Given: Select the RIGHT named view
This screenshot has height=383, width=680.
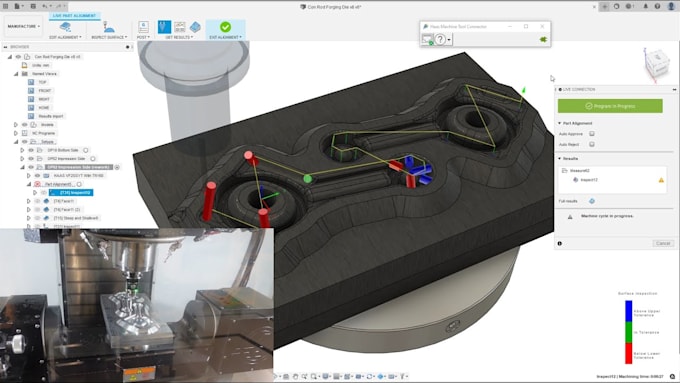Looking at the screenshot, I should click(44, 99).
